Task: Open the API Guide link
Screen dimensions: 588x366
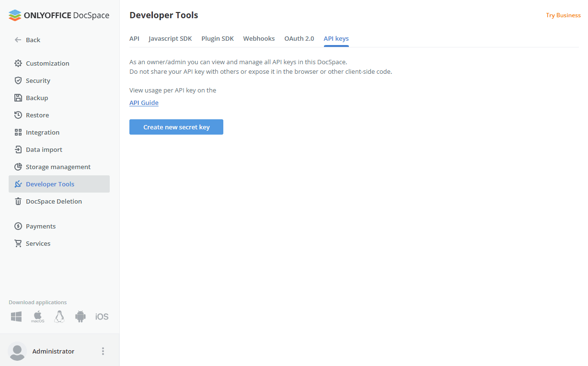Action: [x=144, y=103]
